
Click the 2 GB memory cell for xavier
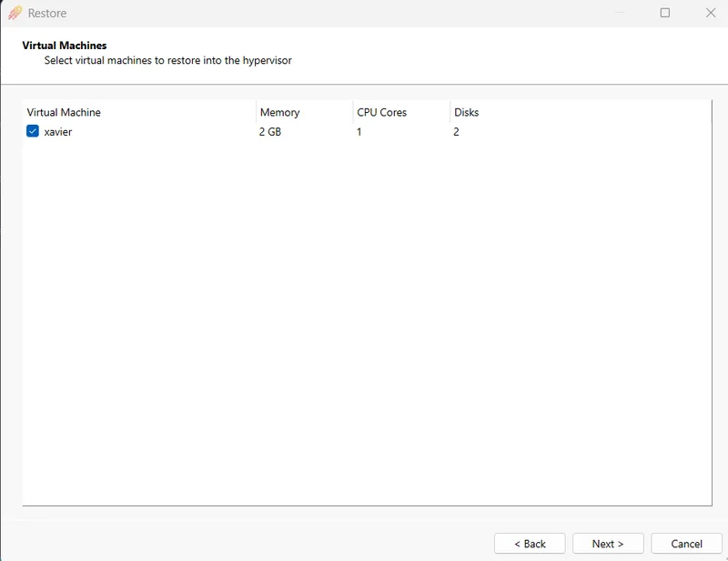click(270, 132)
